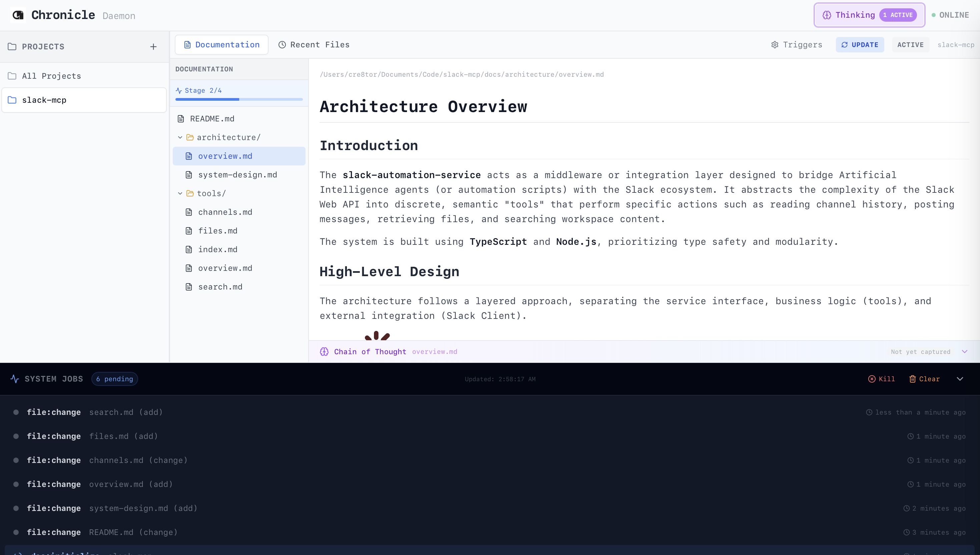The height and width of the screenshot is (555, 980).
Task: Collapse the tools/ folder
Action: pos(180,193)
